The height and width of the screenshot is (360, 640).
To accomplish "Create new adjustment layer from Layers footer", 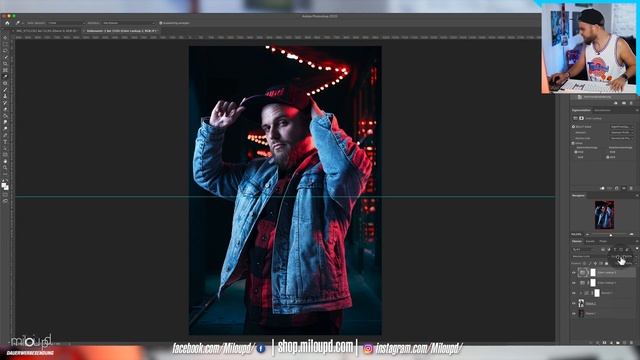I will [611, 343].
